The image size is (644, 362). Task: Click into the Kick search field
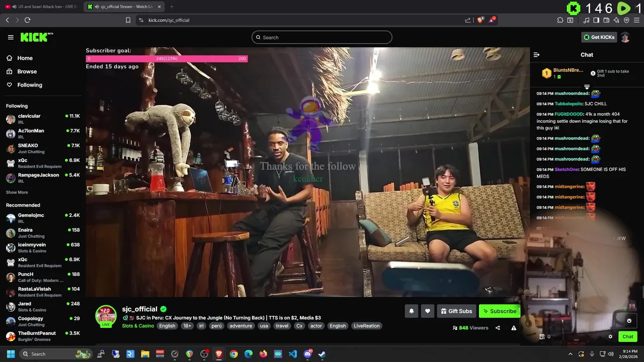click(x=322, y=37)
